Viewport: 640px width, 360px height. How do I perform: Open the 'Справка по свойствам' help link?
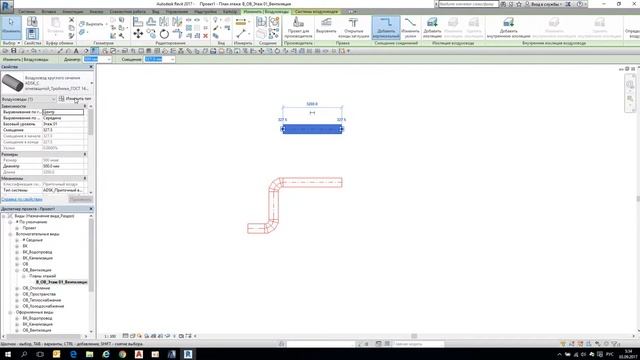22,199
